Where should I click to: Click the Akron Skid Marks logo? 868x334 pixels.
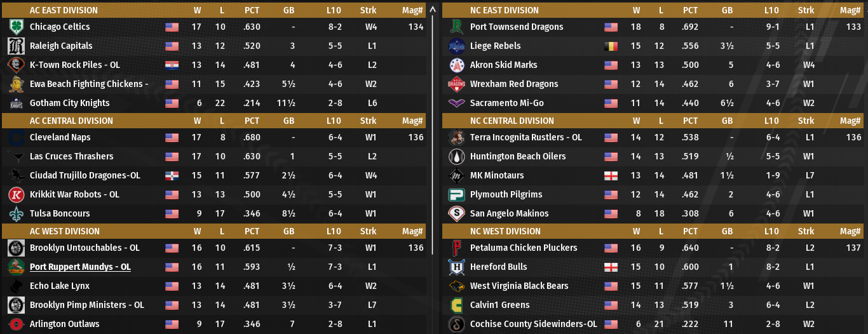point(457,65)
